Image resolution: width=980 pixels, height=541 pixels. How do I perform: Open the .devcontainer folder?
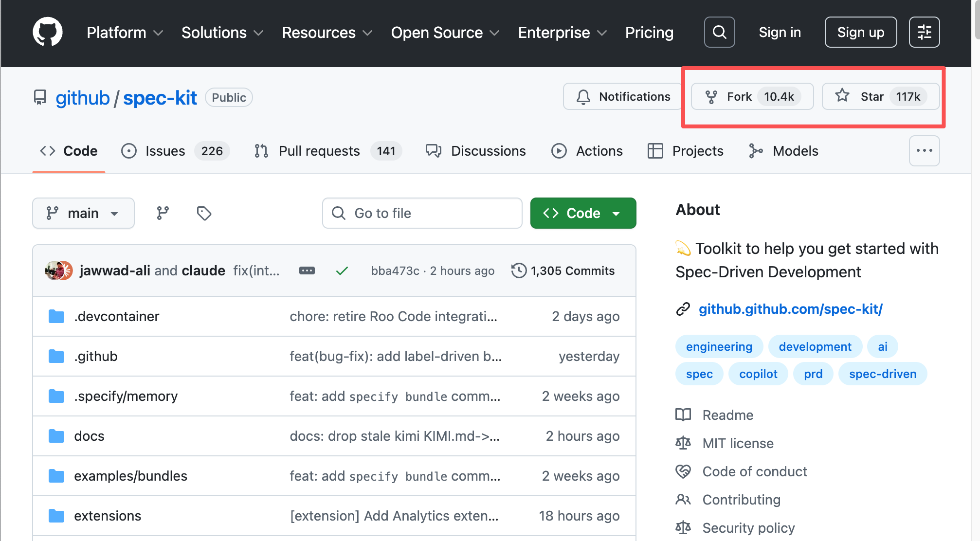pos(117,316)
